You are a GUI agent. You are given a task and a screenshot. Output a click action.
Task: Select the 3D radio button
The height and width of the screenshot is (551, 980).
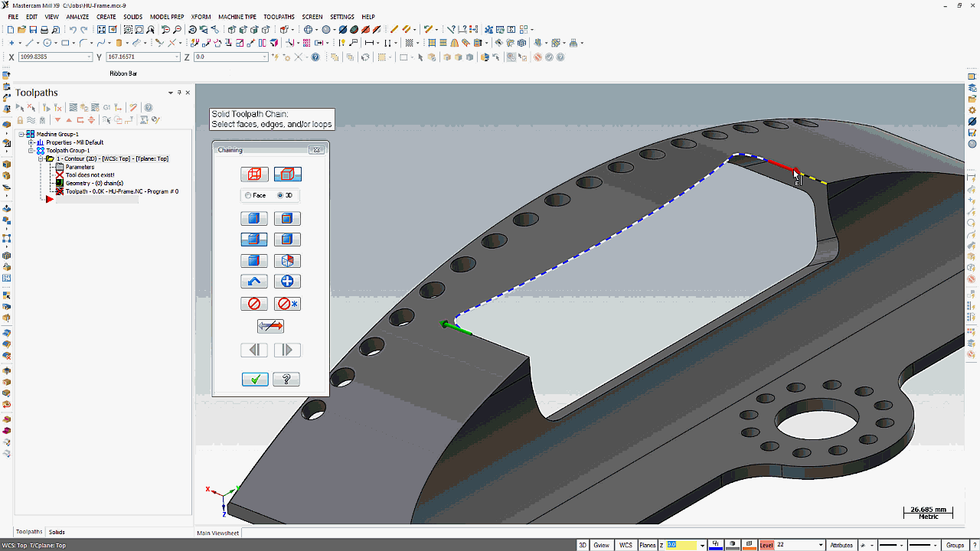[280, 196]
